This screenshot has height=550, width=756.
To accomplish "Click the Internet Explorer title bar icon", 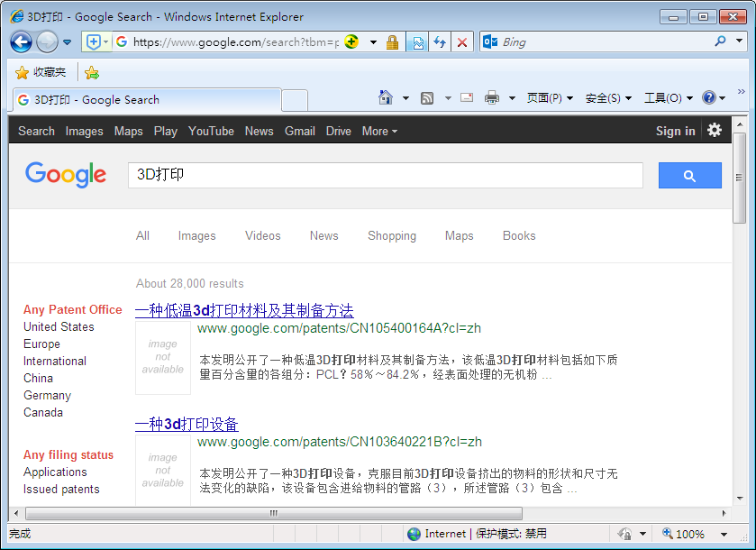I will 17,16.
